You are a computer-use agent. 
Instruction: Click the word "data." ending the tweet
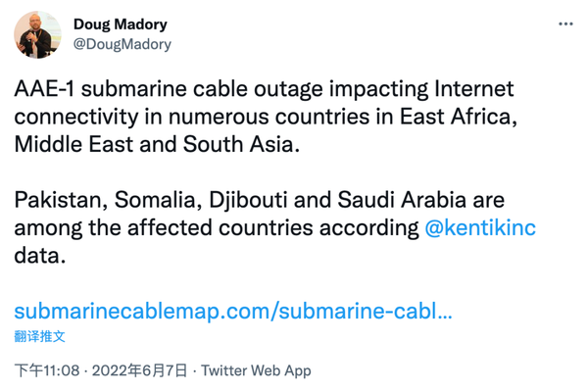(40, 256)
